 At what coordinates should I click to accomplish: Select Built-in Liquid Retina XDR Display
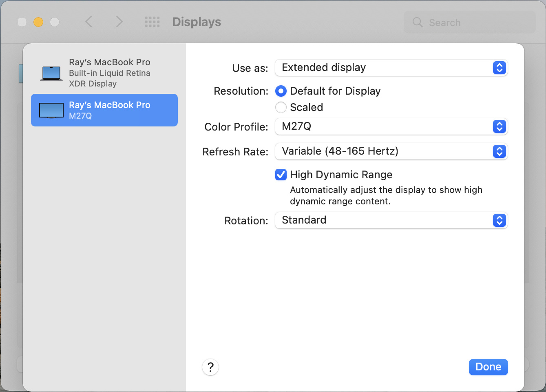click(109, 73)
